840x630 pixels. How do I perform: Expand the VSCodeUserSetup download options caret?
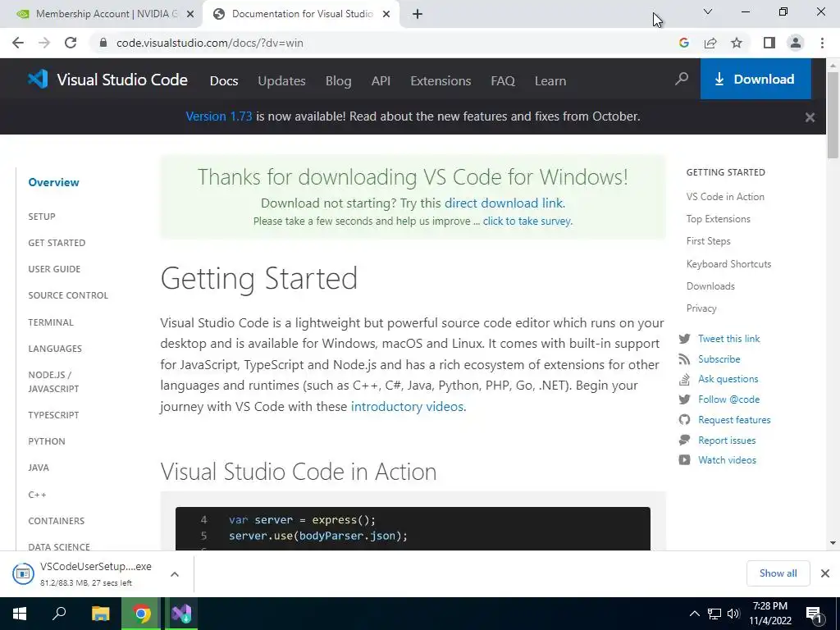coord(175,573)
